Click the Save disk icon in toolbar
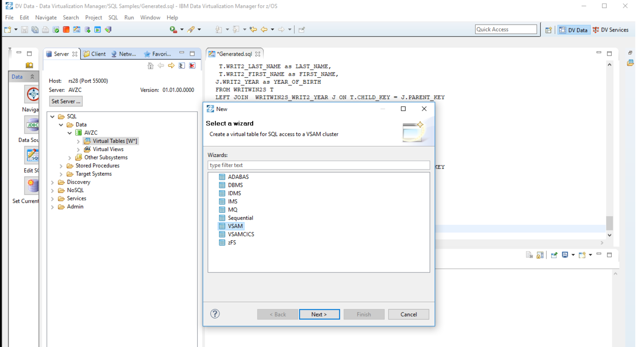Viewport: 644px width, 347px height. pos(24,29)
